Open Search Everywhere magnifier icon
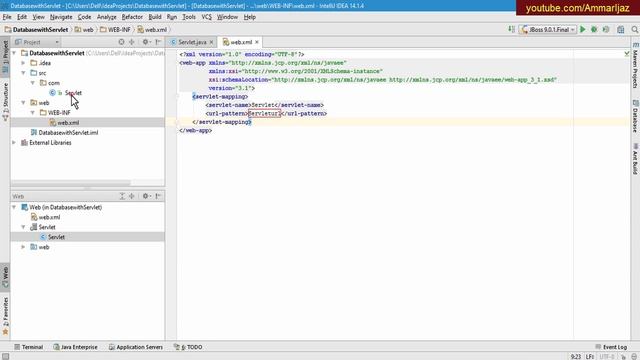 (x=634, y=29)
